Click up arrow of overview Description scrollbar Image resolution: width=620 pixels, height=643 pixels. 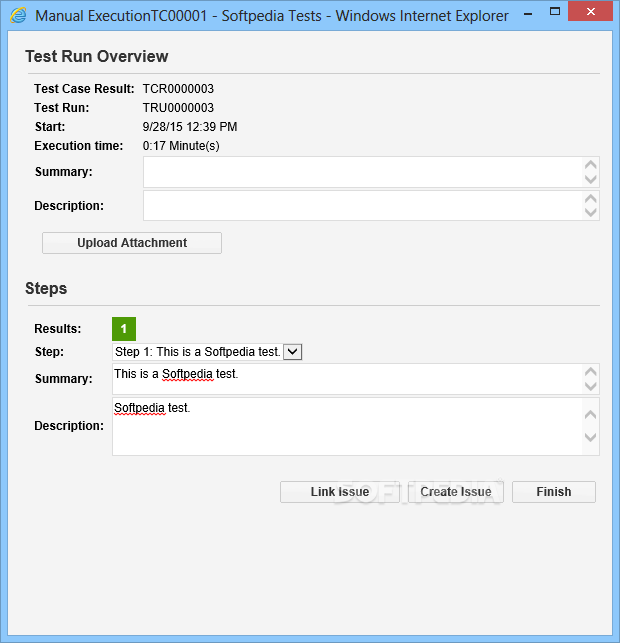590,198
